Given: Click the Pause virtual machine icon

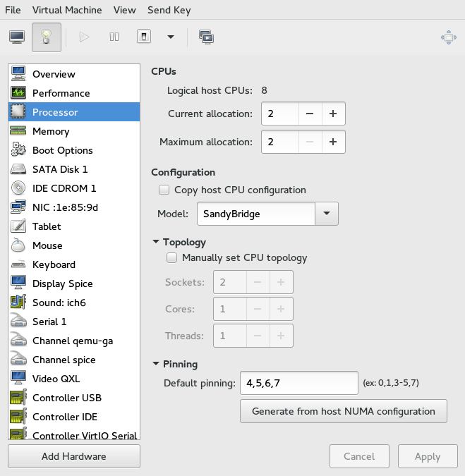Looking at the screenshot, I should (114, 37).
